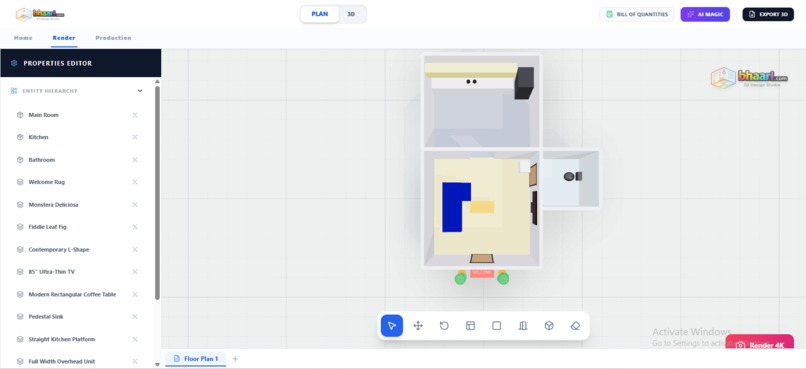
Task: Select the left green plant at entrance
Action: 461,278
